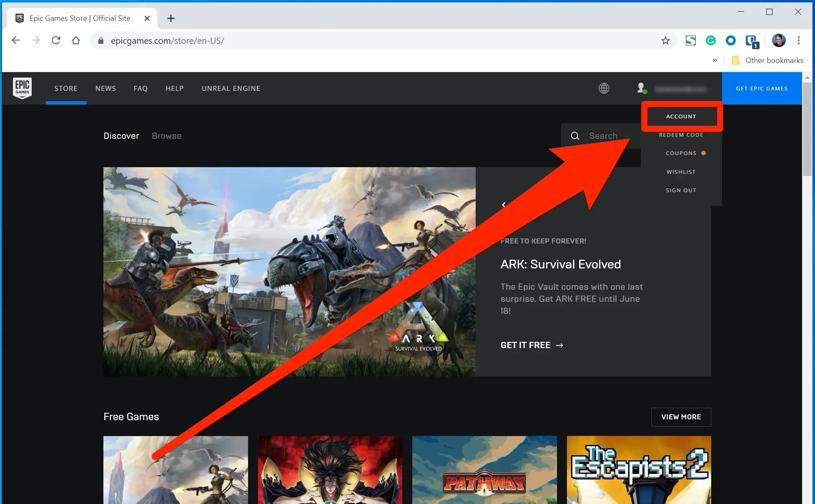This screenshot has height=504, width=815.
Task: Go to browser home page icon
Action: tap(76, 40)
